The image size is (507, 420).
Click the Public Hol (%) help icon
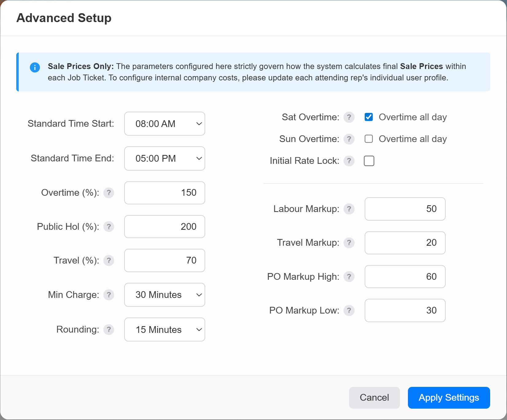tap(109, 227)
